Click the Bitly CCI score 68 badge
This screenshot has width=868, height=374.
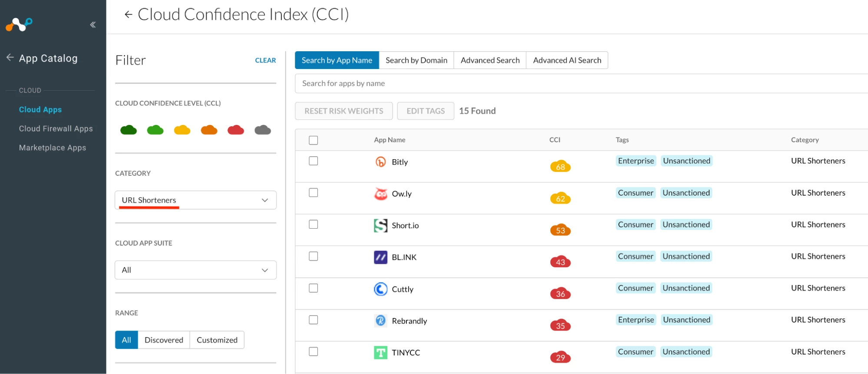coord(560,167)
